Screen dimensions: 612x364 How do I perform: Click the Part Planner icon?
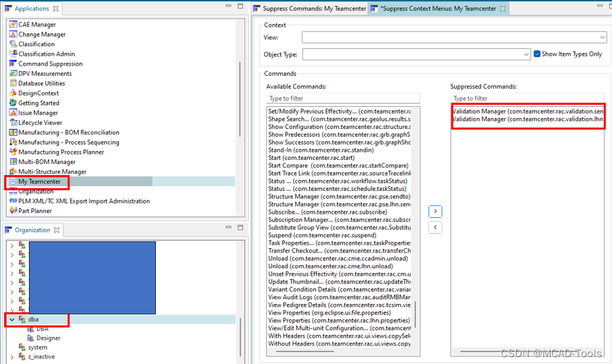click(13, 211)
